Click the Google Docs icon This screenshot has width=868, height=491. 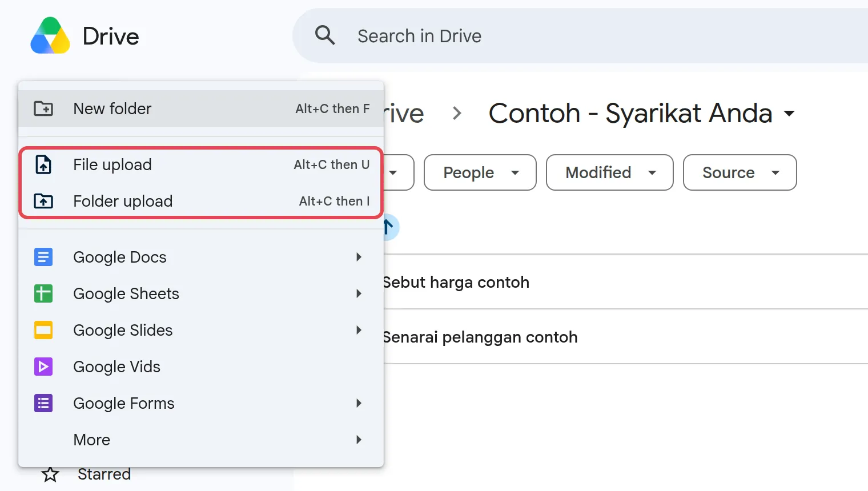pyautogui.click(x=43, y=257)
